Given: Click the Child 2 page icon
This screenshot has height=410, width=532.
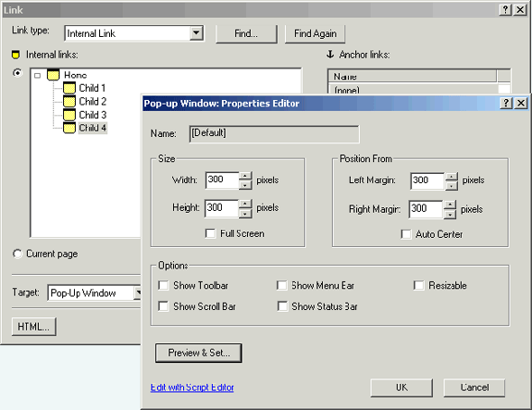Looking at the screenshot, I should (x=69, y=101).
